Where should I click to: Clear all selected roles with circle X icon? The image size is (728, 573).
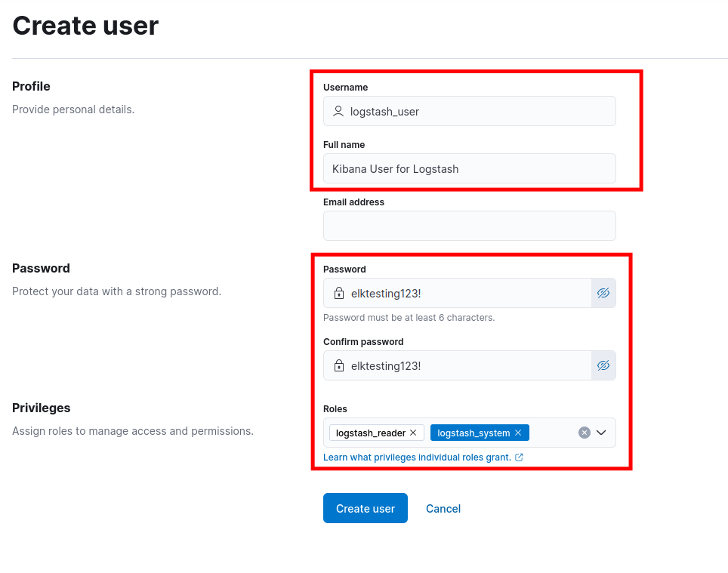coord(585,433)
